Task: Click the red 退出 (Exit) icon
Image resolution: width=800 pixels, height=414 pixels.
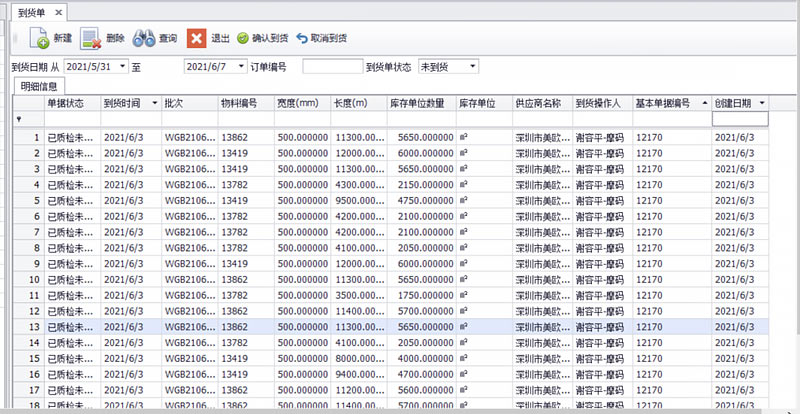Action: 198,39
